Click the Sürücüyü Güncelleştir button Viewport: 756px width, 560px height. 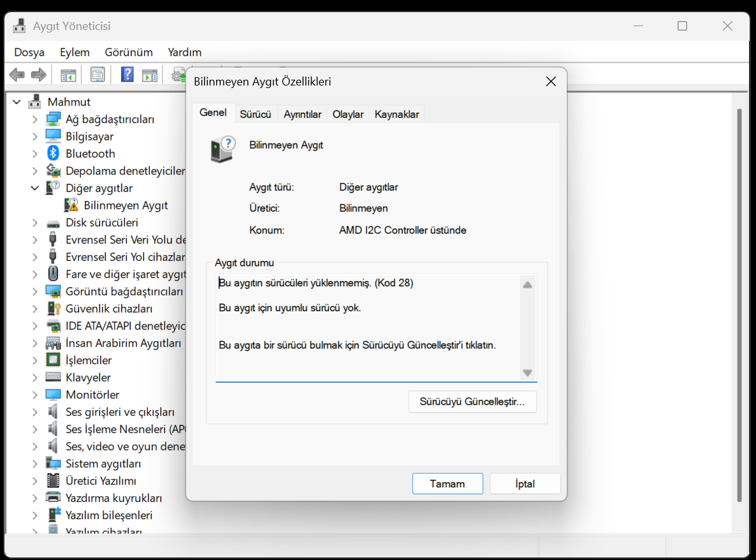point(472,401)
